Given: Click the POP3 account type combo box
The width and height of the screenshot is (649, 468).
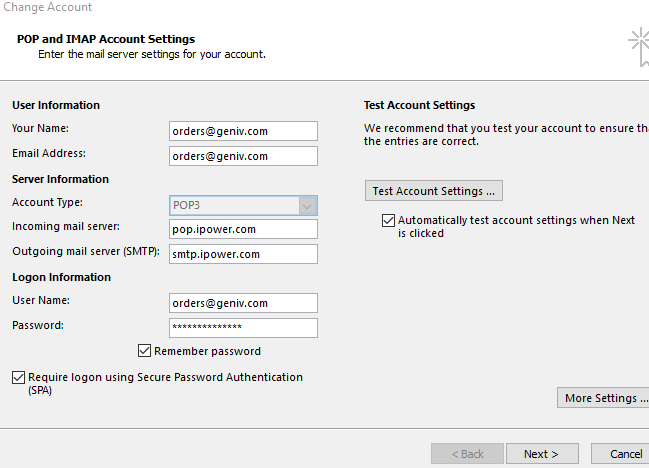Looking at the screenshot, I should pyautogui.click(x=243, y=206).
